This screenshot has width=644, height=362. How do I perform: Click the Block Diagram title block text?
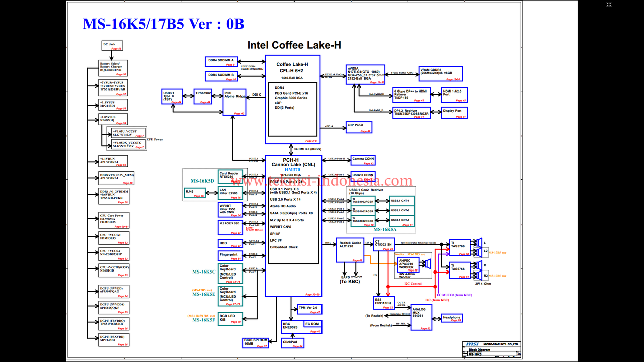tap(479, 349)
